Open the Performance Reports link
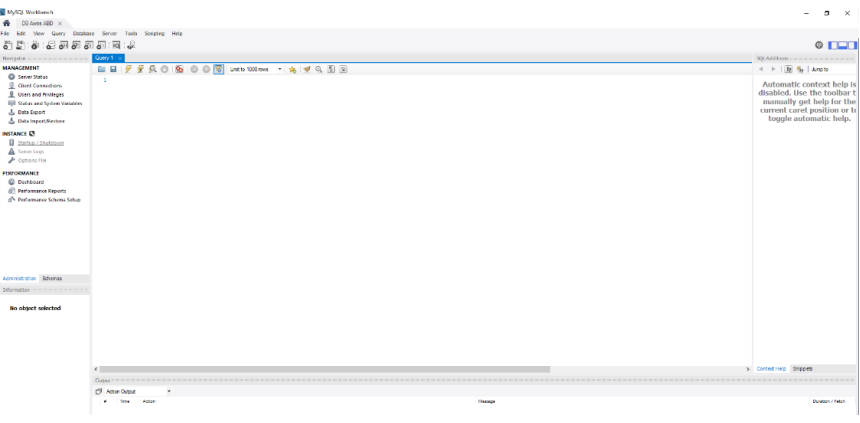This screenshot has width=860, height=423. 42,190
